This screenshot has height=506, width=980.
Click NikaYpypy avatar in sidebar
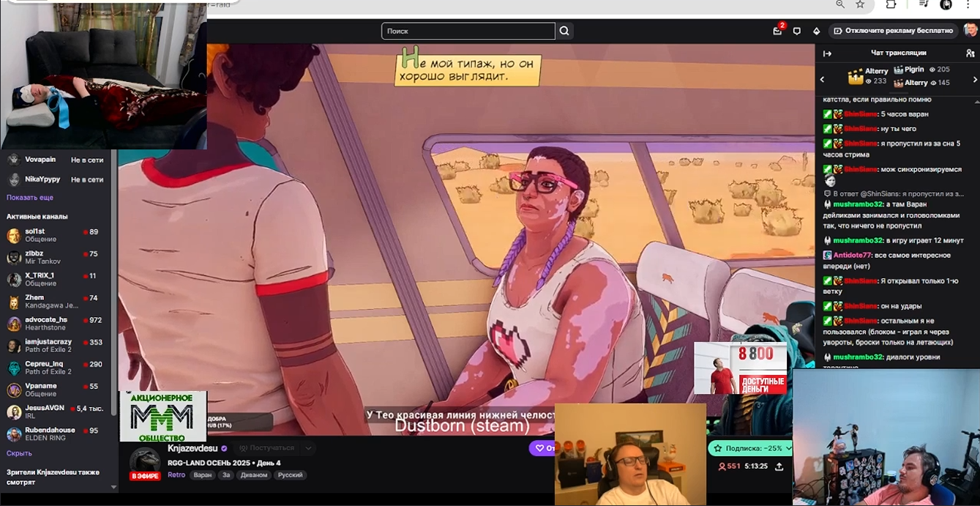coord(13,179)
